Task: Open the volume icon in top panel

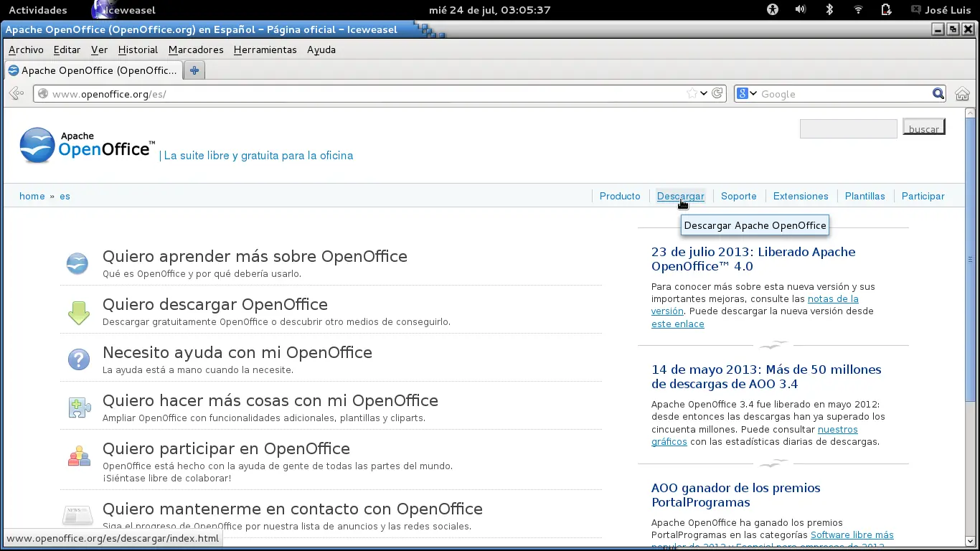Action: [x=801, y=9]
